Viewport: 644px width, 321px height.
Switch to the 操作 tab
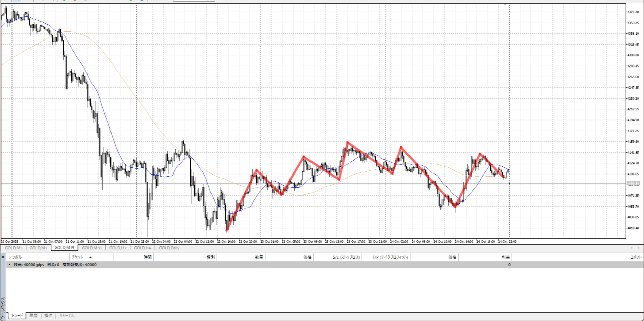[x=48, y=316]
